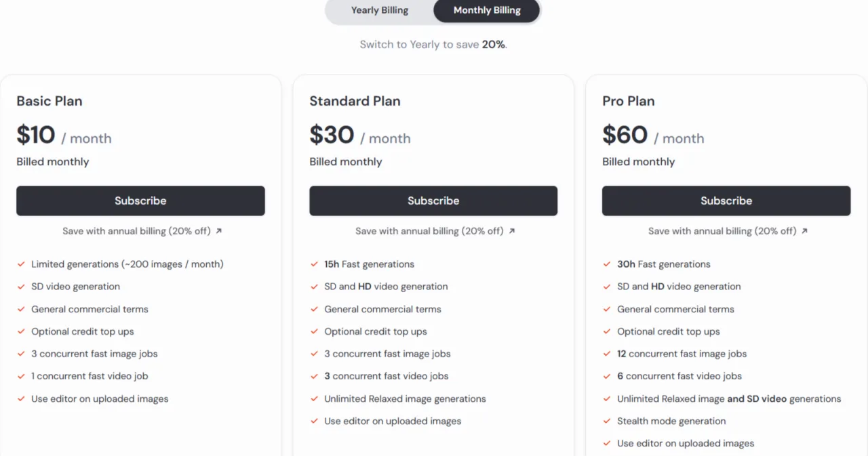Open Pro Plan annual billing savings link
The image size is (868, 456).
point(722,231)
